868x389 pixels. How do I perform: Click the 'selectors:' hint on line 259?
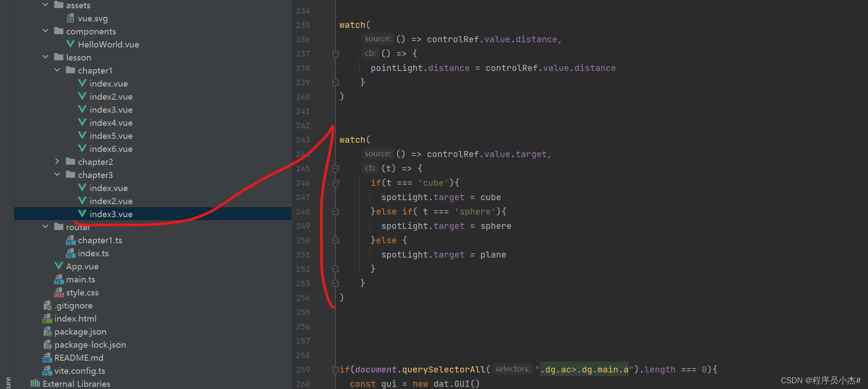click(x=513, y=369)
